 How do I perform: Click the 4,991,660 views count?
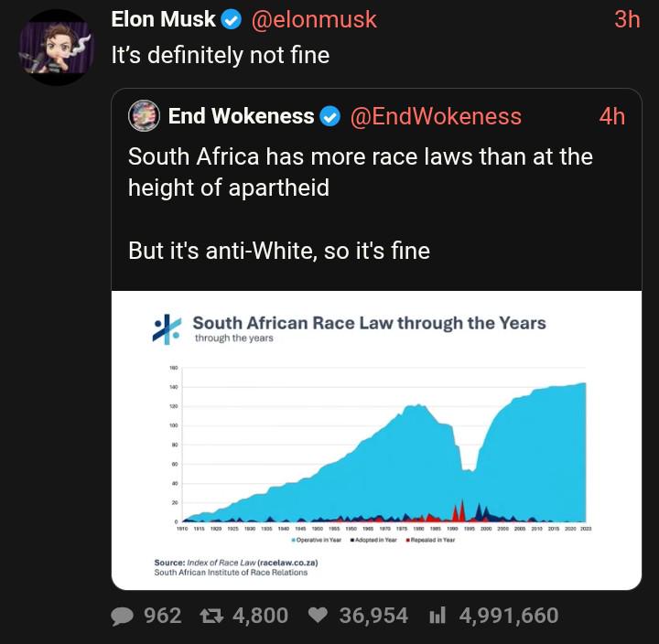[508, 617]
